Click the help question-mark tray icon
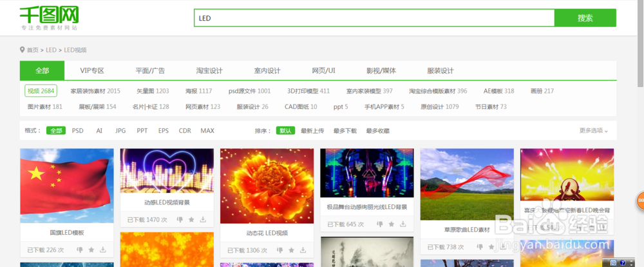This screenshot has width=644, height=267. 623,263
